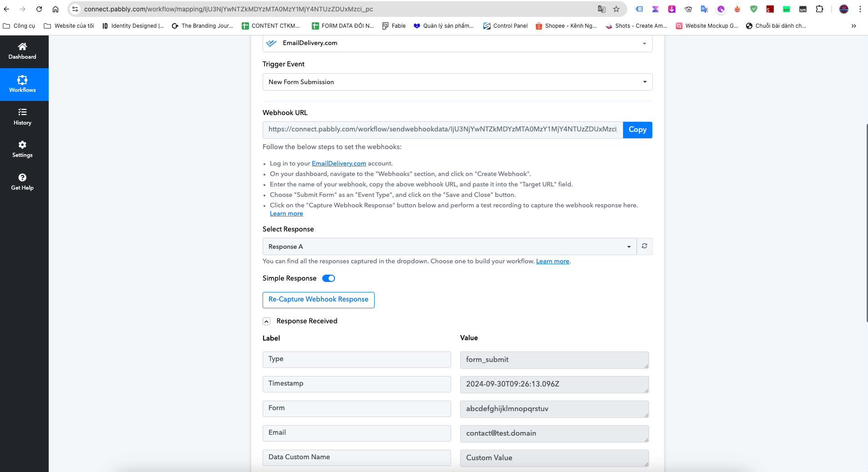Viewport: 868px width, 472px height.
Task: Open Get Help in the sidebar
Action: (22, 182)
